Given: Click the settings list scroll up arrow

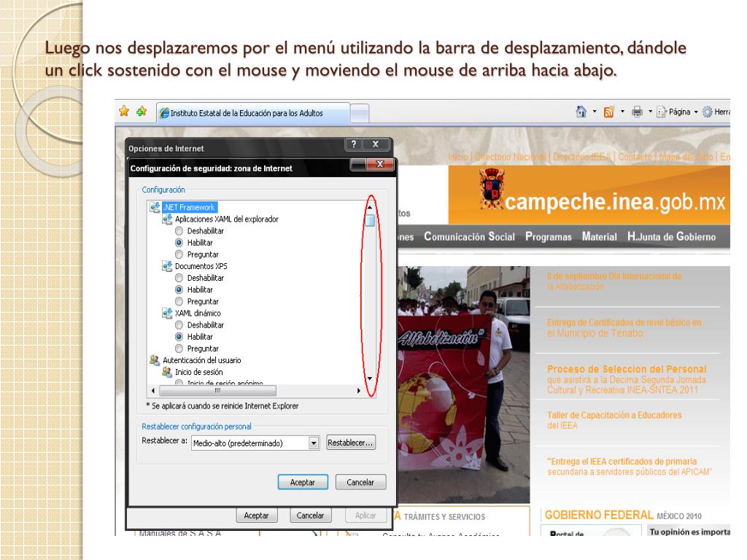Looking at the screenshot, I should tap(370, 207).
